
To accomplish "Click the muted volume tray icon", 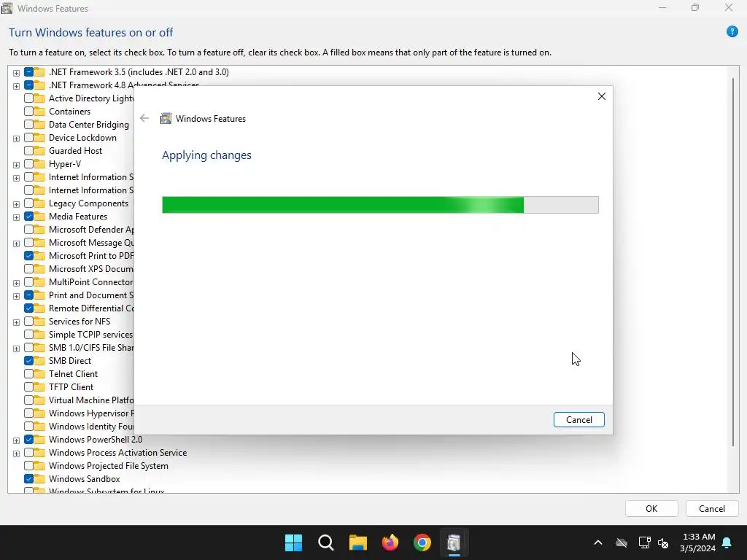I will [x=662, y=542].
